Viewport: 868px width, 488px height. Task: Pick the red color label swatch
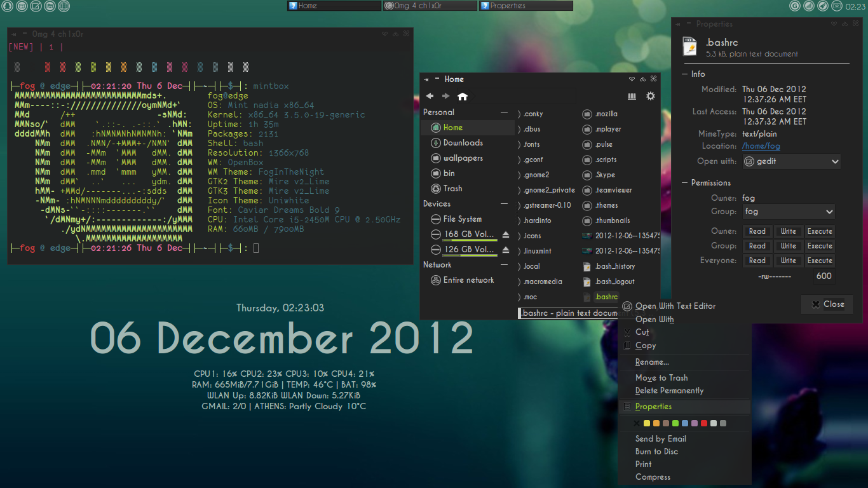[704, 423]
